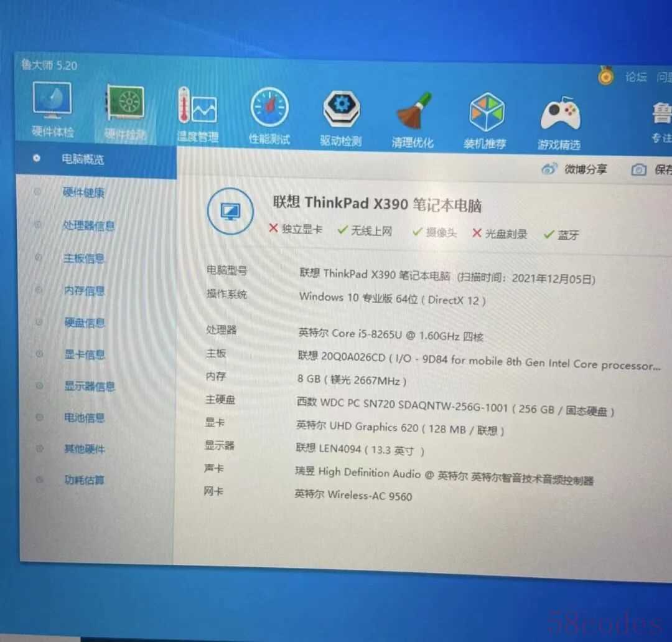Click the 蓝牙 checkmark status
The image size is (672, 642).
(561, 235)
